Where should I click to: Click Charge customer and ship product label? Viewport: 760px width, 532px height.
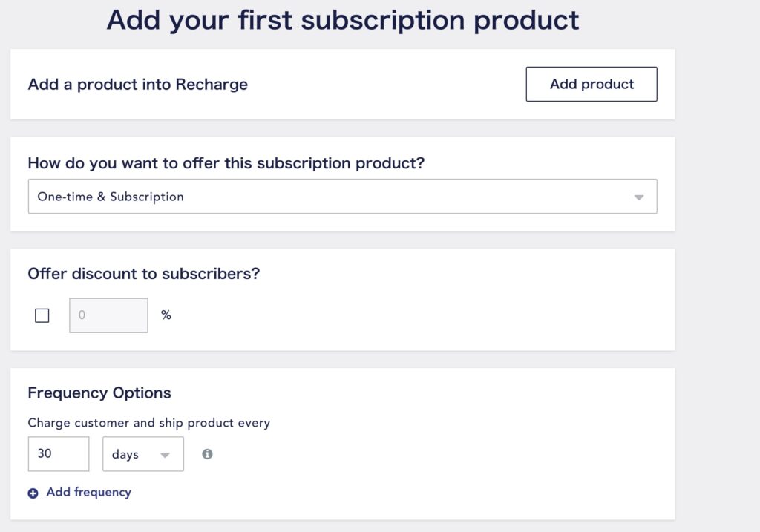coord(148,423)
